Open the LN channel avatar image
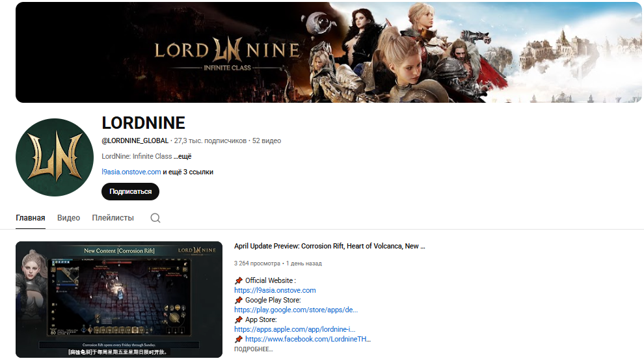644x363 pixels. point(55,157)
